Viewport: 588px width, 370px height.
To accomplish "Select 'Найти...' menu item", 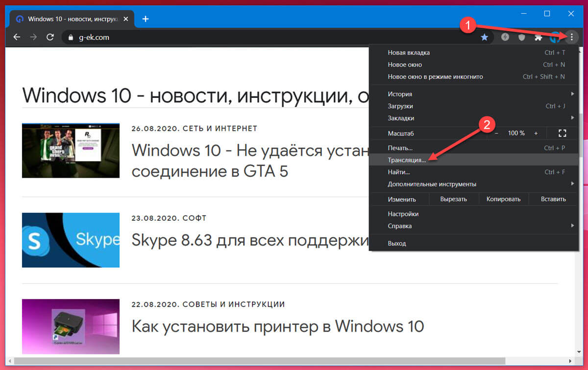I will click(474, 172).
